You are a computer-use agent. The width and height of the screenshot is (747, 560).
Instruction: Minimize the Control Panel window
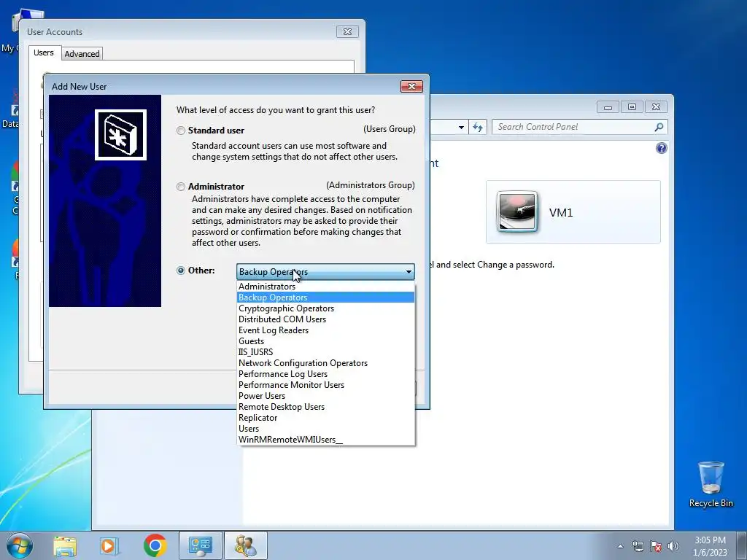coord(608,107)
